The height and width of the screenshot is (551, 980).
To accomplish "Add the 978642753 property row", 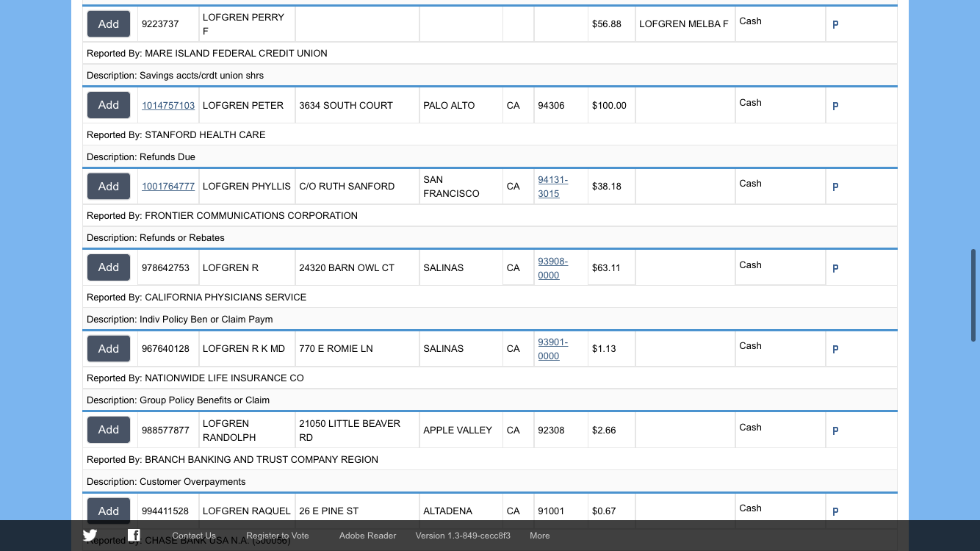I will [109, 267].
